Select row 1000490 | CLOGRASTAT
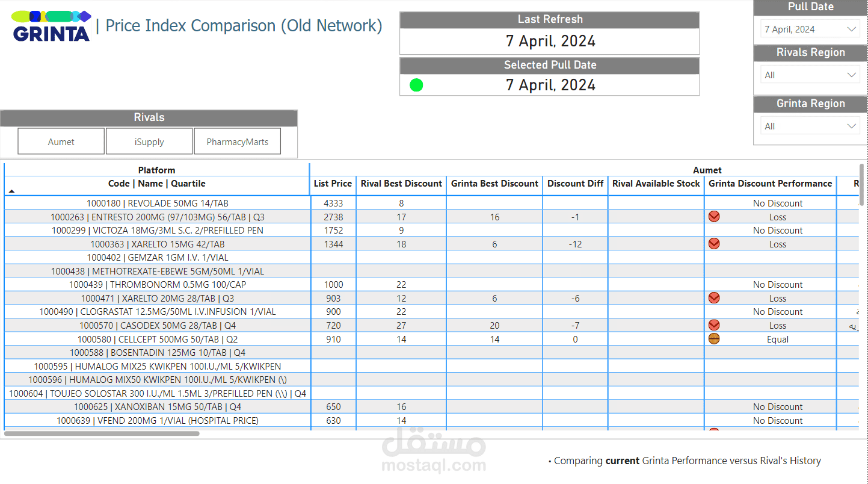Viewport: 868px width, 484px height. coord(158,312)
